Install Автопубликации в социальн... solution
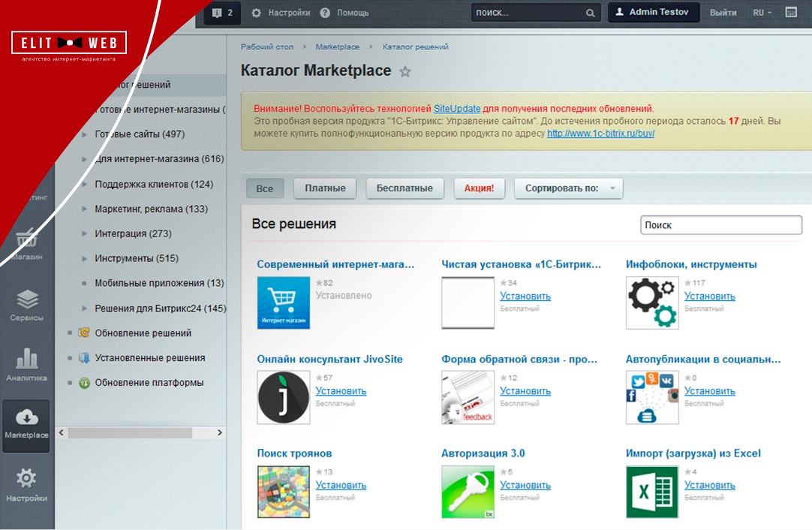Screen dimensions: 812x530 [x=709, y=390]
